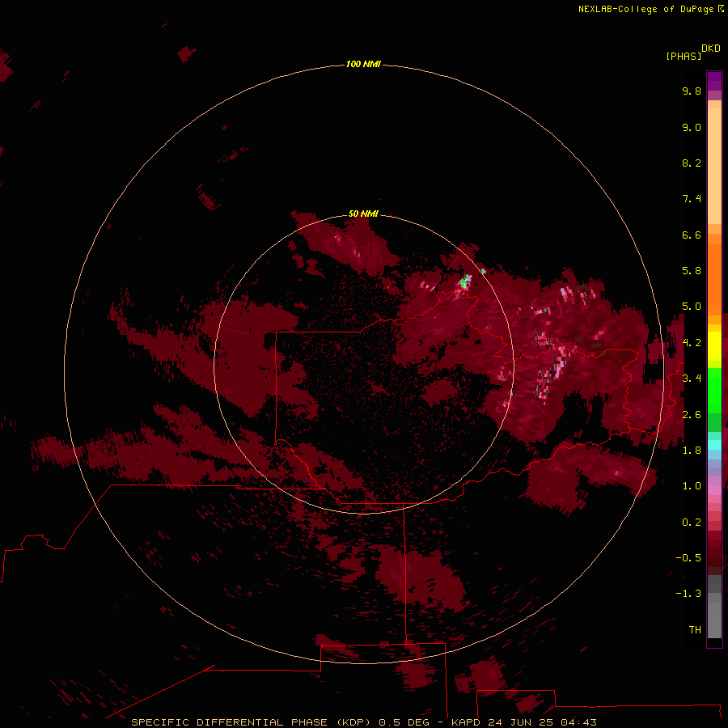This screenshot has width=728, height=728.
Task: Click the 9.0 value on the color scale
Action: 692,127
